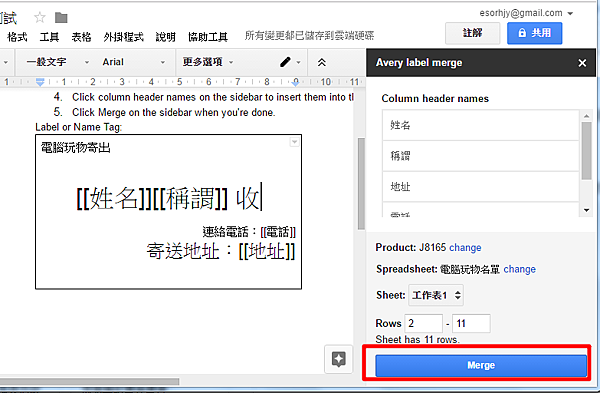Open the 協助工具 menu
Viewport: 600px width, 393px height.
(208, 37)
